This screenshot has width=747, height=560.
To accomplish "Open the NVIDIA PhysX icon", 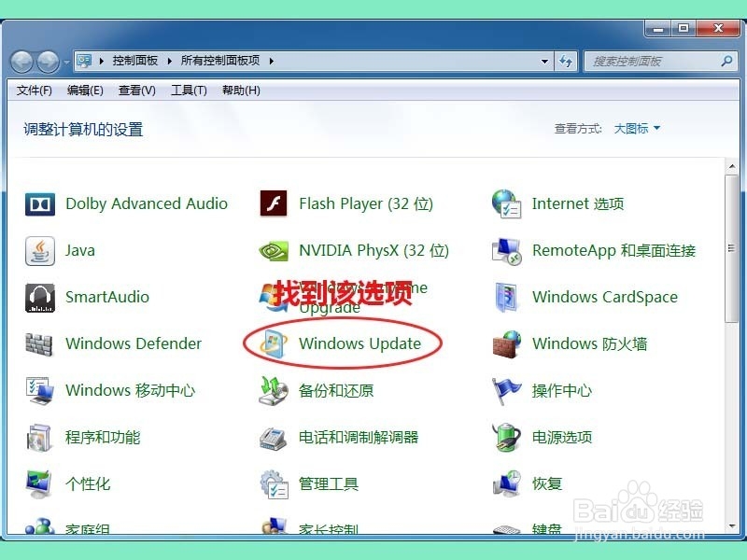I will [274, 251].
